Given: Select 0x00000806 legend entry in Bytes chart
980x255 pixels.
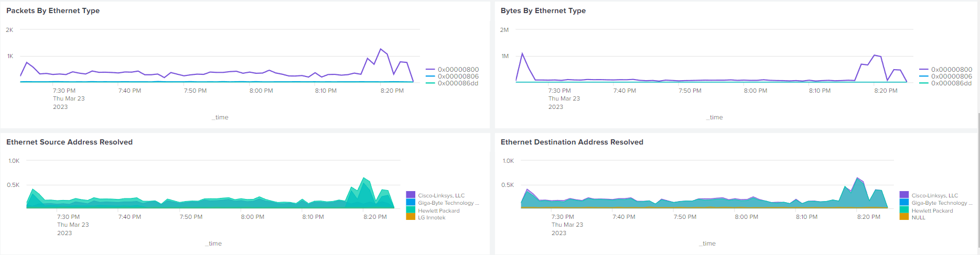Looking at the screenshot, I should tap(945, 76).
